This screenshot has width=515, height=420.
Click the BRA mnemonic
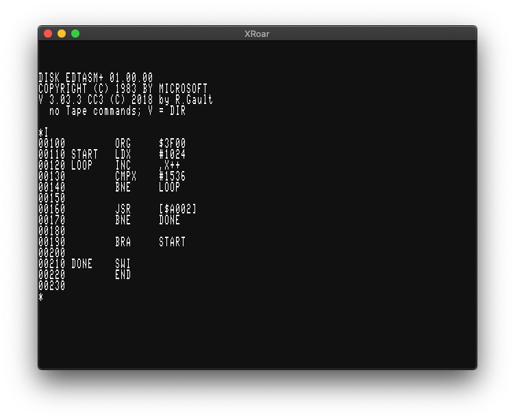point(123,242)
